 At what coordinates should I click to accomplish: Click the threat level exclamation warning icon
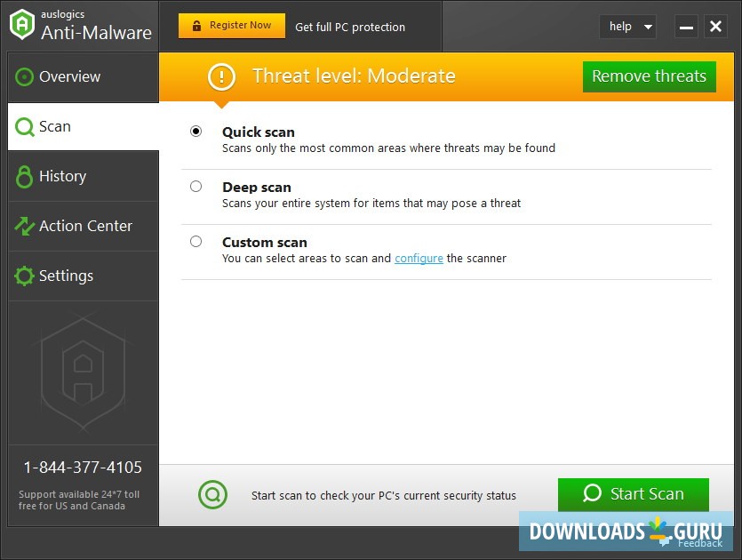221,76
